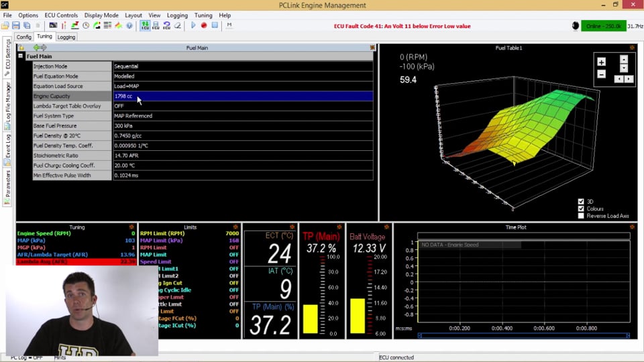
Task: Click the red flag graph toolbar icon
Action: pyautogui.click(x=74, y=25)
